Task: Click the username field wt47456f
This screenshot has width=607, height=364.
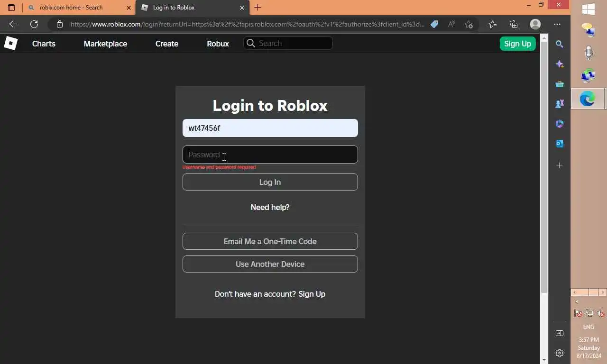Action: click(270, 128)
